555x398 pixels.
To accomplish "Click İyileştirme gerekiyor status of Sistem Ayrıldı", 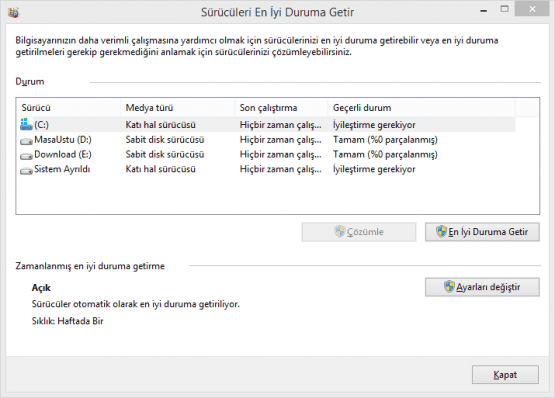I will tap(374, 169).
